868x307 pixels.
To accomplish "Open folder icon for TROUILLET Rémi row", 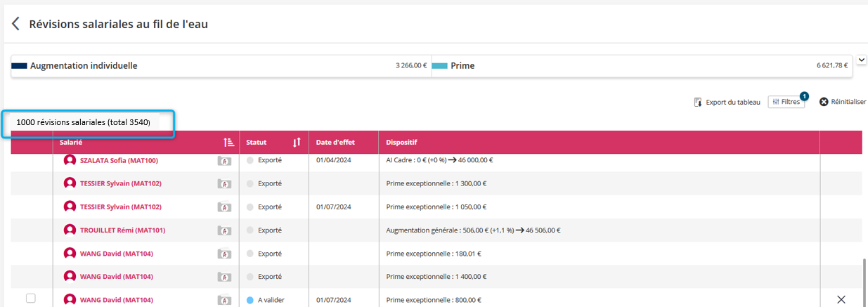I will [x=224, y=230].
